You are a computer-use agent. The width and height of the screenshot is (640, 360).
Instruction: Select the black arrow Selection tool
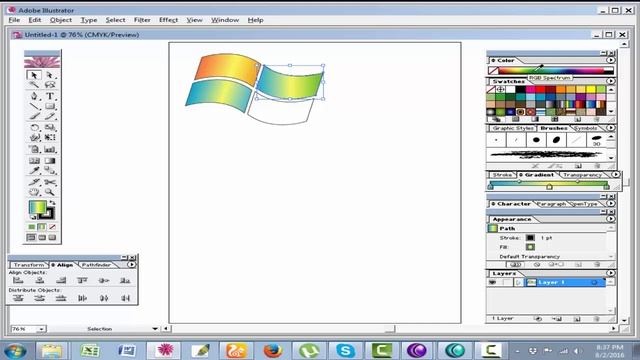pos(34,75)
